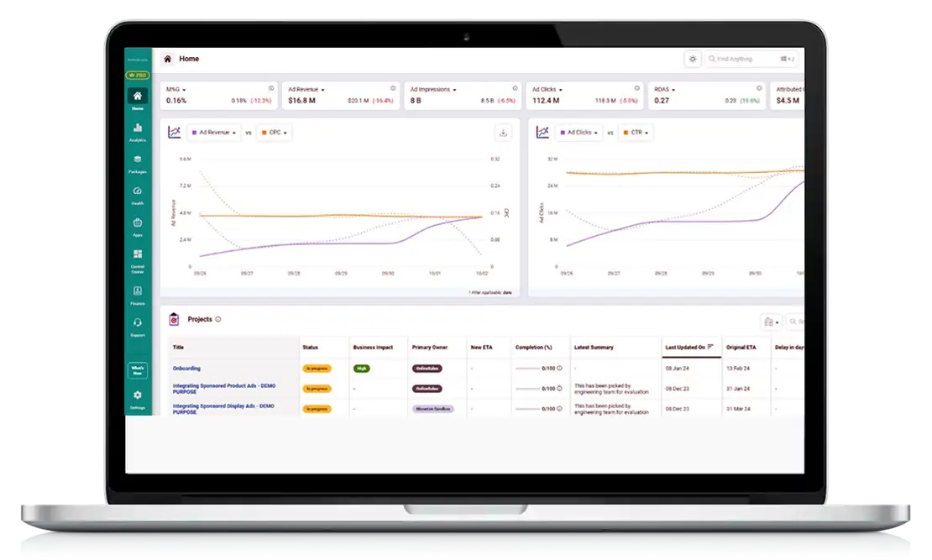Open the Apps basket icon
The image size is (932, 560).
click(x=137, y=226)
